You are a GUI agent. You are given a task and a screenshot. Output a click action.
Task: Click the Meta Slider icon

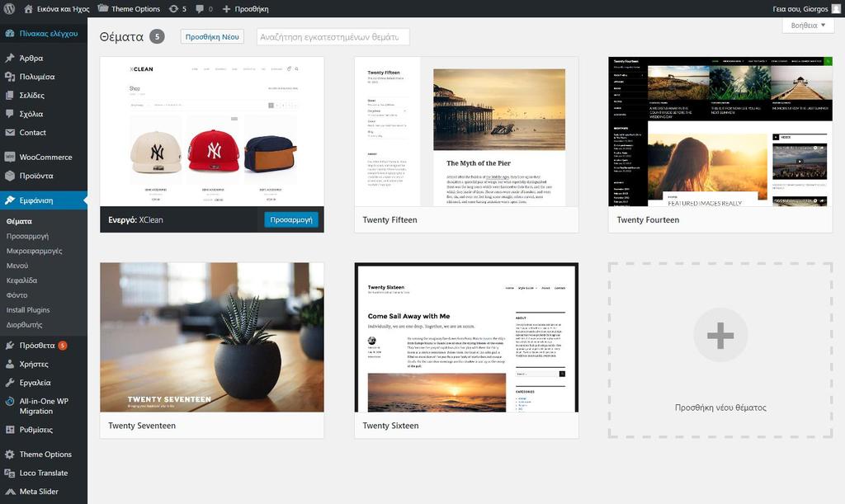pos(10,492)
